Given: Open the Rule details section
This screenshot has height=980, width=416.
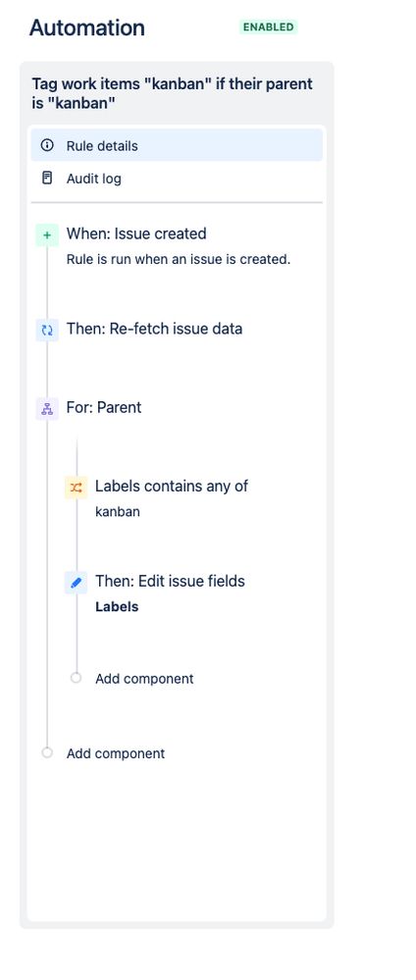Looking at the screenshot, I should pyautogui.click(x=177, y=145).
